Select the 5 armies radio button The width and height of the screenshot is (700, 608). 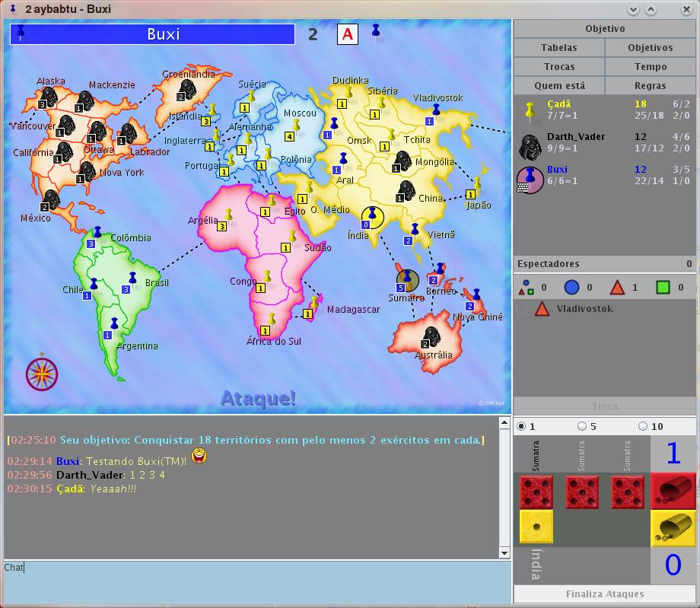click(582, 426)
